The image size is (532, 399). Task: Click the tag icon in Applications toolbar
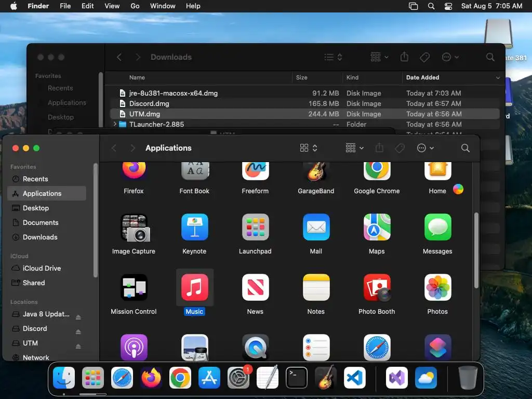tap(400, 148)
